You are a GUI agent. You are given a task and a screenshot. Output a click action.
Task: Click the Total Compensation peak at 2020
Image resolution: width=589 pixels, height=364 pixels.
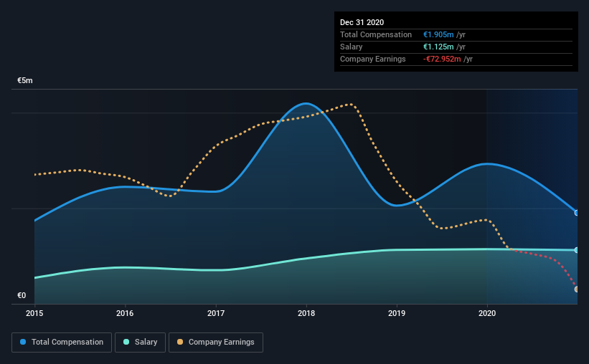487,163
